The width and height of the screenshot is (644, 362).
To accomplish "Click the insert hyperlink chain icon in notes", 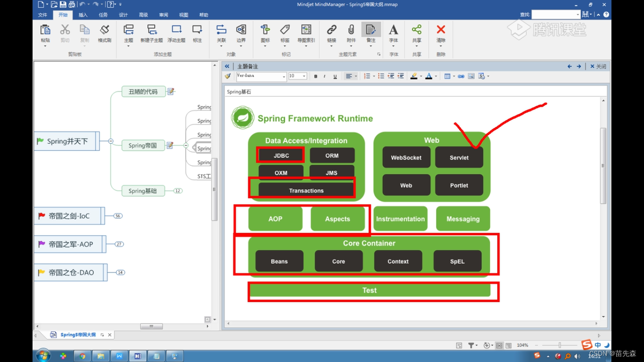I will click(461, 76).
